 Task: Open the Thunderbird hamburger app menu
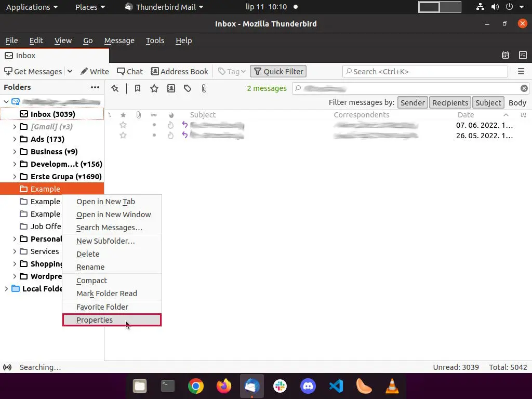521,72
